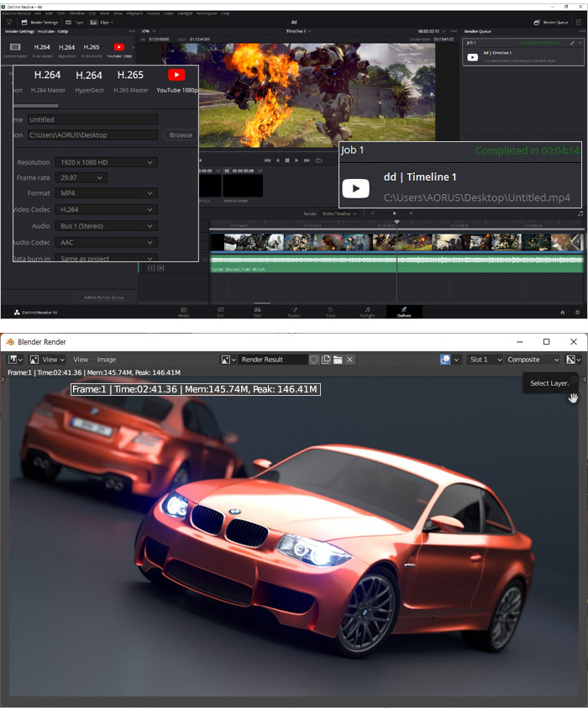Open image with Blender folder icon

click(338, 360)
